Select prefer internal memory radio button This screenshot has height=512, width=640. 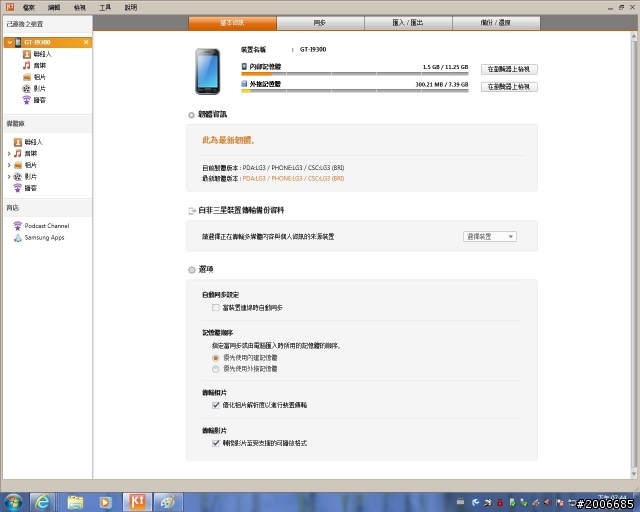pos(216,358)
